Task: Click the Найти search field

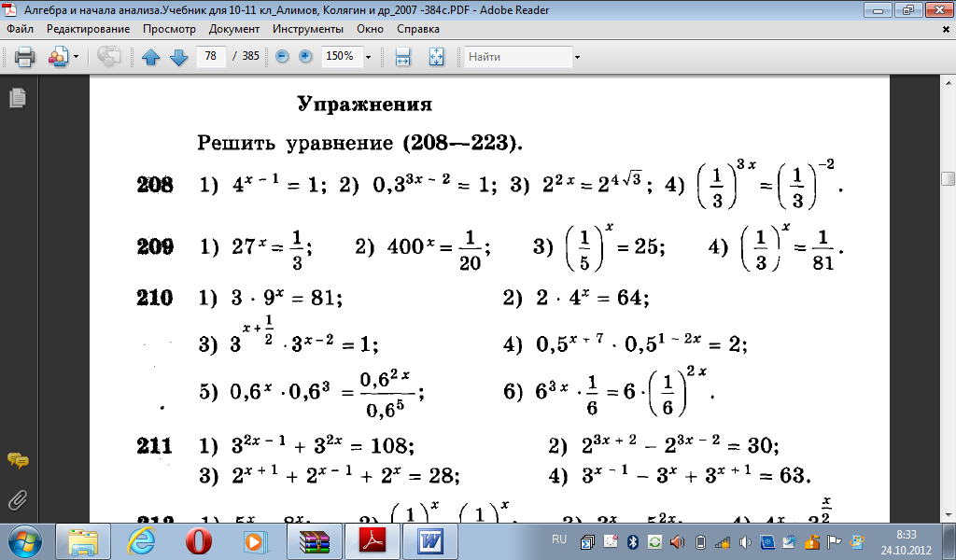Action: point(518,57)
